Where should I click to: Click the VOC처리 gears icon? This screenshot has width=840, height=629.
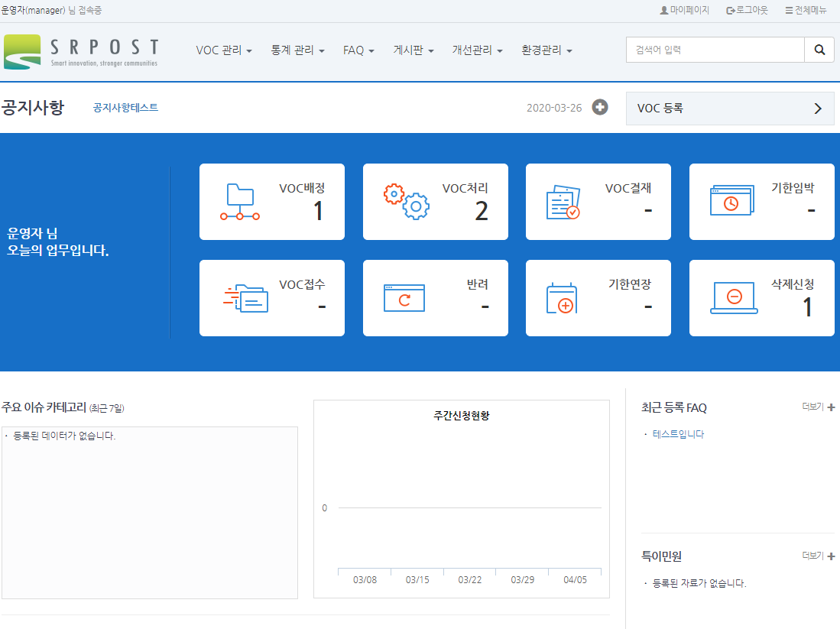click(406, 202)
